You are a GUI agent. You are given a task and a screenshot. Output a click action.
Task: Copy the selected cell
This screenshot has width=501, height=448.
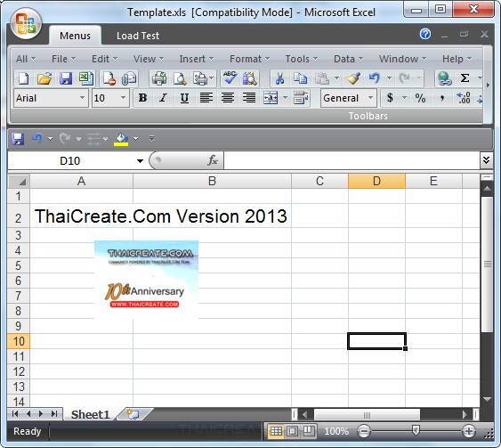tap(301, 78)
